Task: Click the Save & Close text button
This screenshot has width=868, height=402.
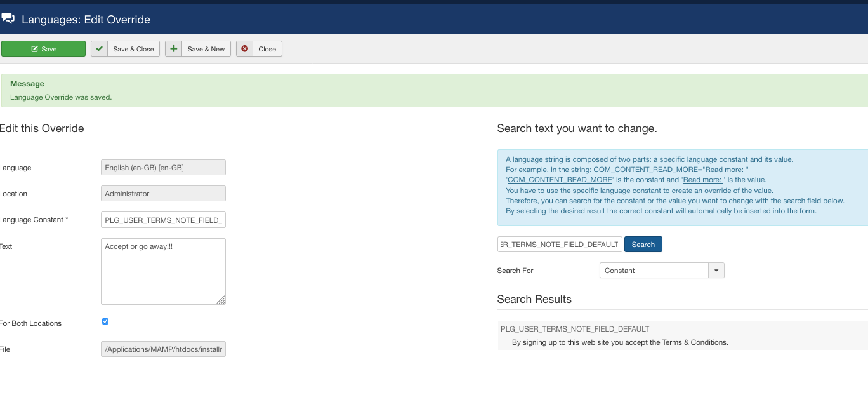Action: (x=133, y=49)
